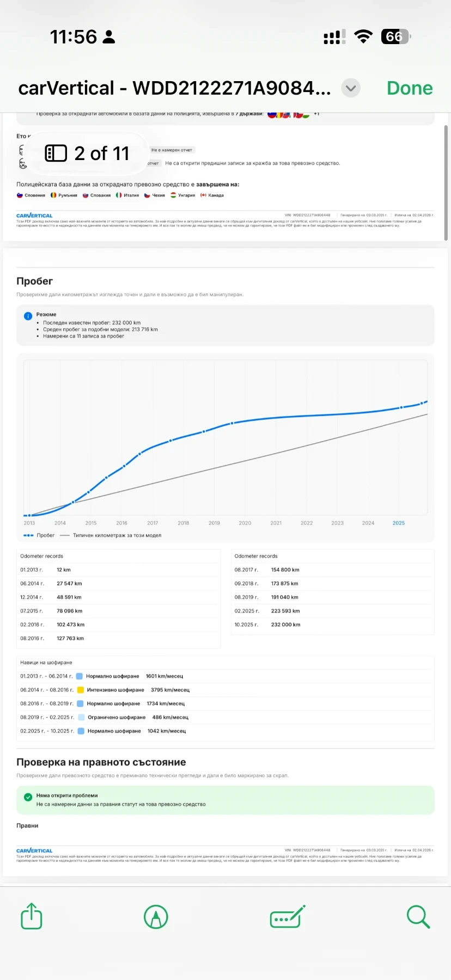The height and width of the screenshot is (980, 451).
Task: Expand the document title dropdown chevron
Action: click(x=351, y=88)
